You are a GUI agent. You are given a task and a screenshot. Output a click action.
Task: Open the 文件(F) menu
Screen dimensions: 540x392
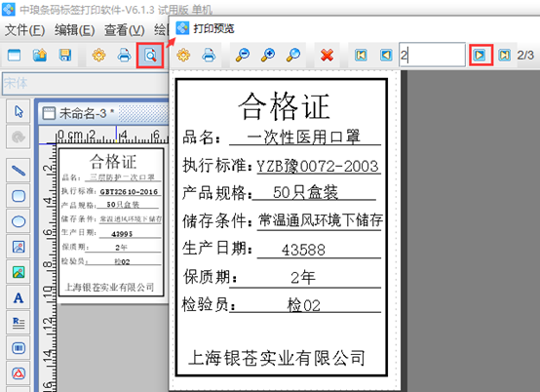pyautogui.click(x=24, y=30)
